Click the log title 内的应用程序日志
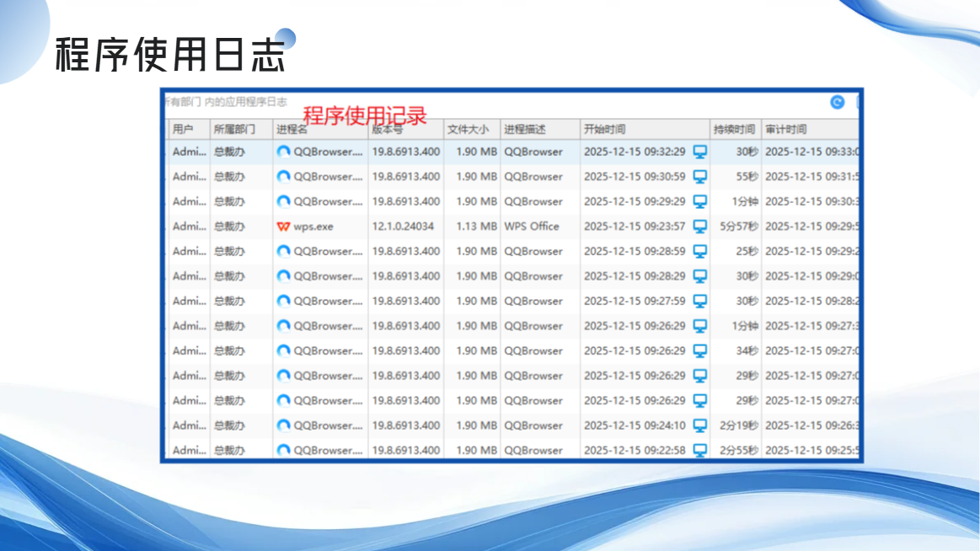980x551 pixels. pos(245,102)
